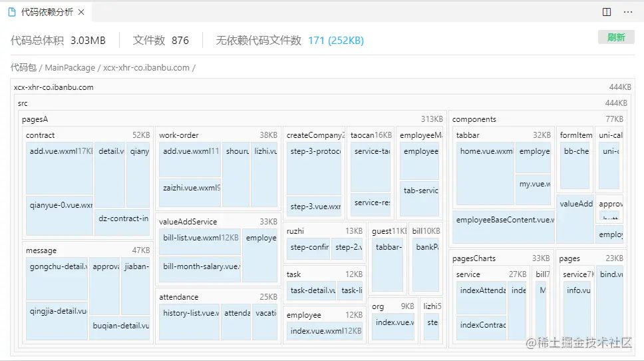The height and width of the screenshot is (361, 644).
Task: Select the bill-month-salary.vue block
Action: point(200,270)
